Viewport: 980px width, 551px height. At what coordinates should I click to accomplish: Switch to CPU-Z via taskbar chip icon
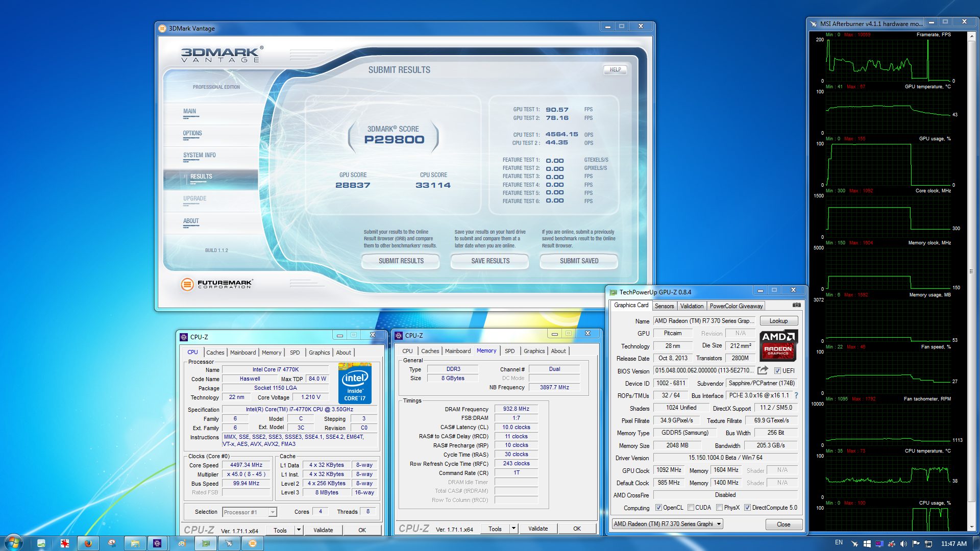click(x=158, y=543)
